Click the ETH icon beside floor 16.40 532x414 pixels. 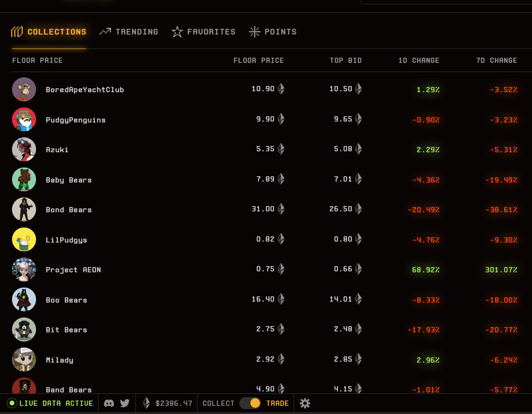click(x=281, y=299)
